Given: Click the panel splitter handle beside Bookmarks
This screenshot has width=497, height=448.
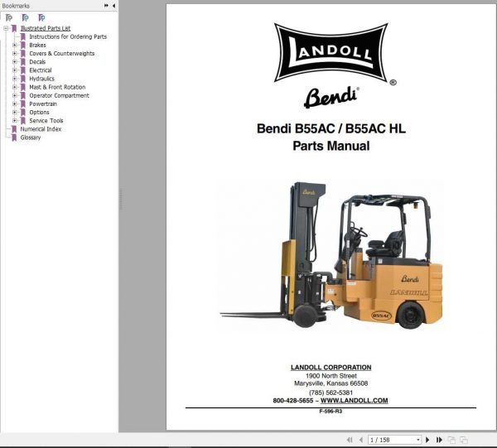Looking at the screenshot, I should click(x=121, y=199).
